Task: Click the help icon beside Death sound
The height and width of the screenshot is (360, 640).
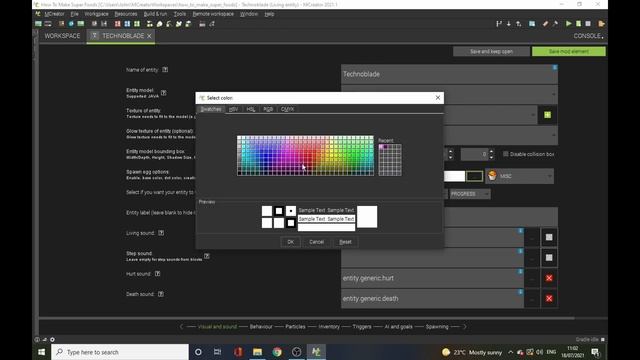Action: pos(161,294)
